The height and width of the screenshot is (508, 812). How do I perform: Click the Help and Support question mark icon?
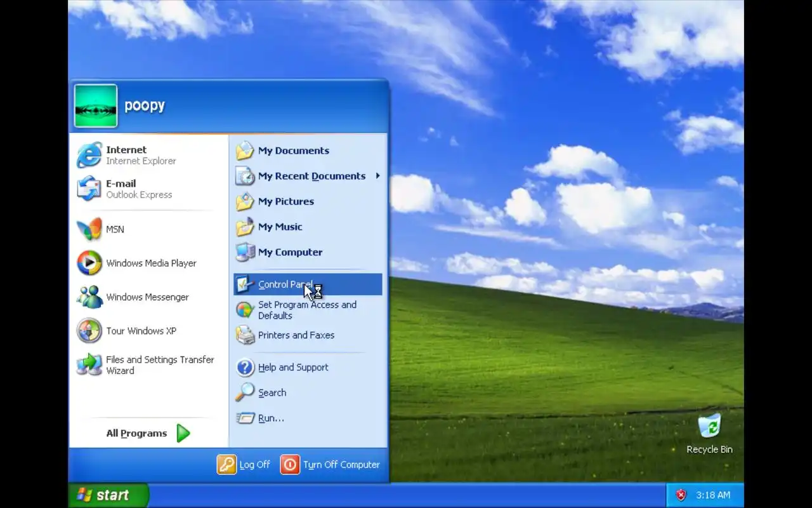point(245,367)
